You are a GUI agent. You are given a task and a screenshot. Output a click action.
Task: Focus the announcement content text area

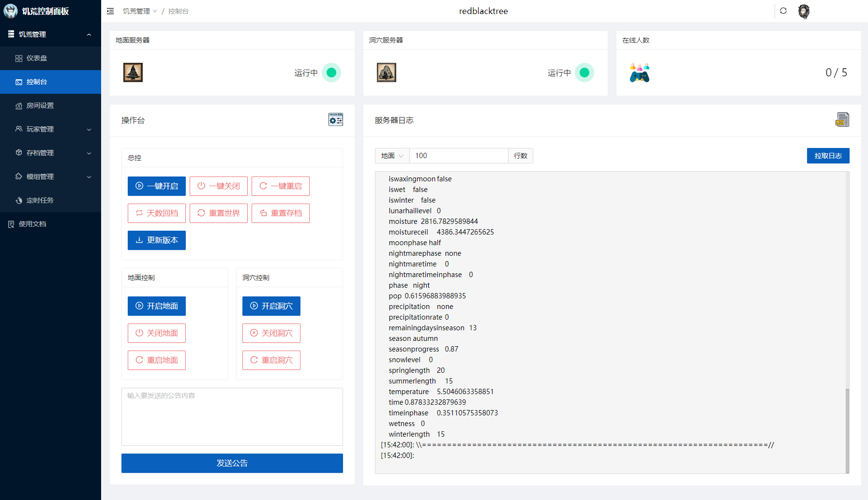232,416
